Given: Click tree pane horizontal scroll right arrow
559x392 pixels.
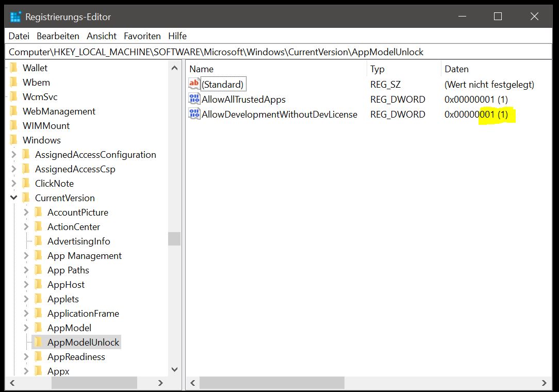Looking at the screenshot, I should point(160,383).
